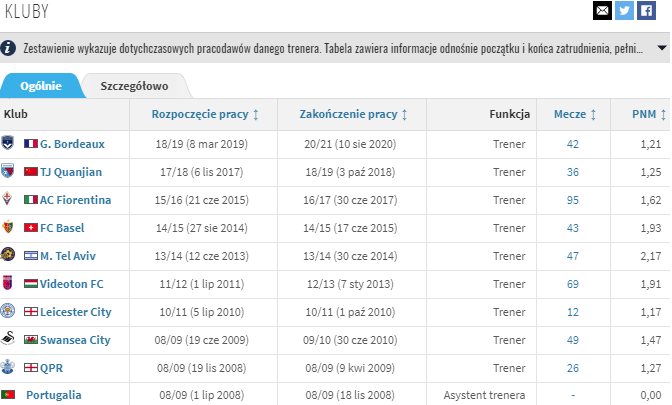Click the info icon beside the description
The image size is (672, 405).
coord(8,48)
